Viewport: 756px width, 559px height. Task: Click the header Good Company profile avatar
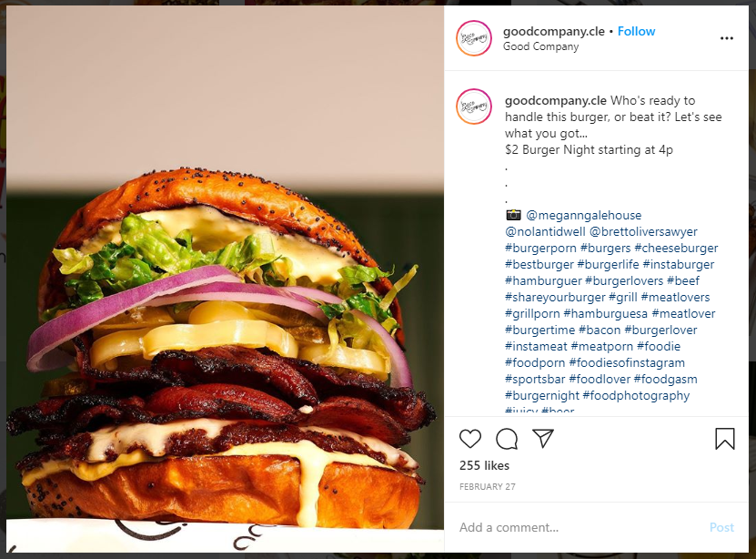(x=474, y=38)
